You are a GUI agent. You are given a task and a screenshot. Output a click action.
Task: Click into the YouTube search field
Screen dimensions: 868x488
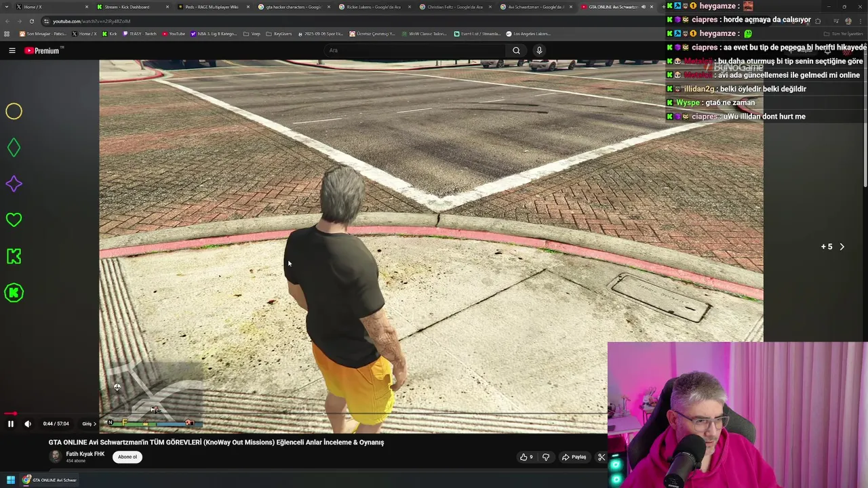pos(415,50)
